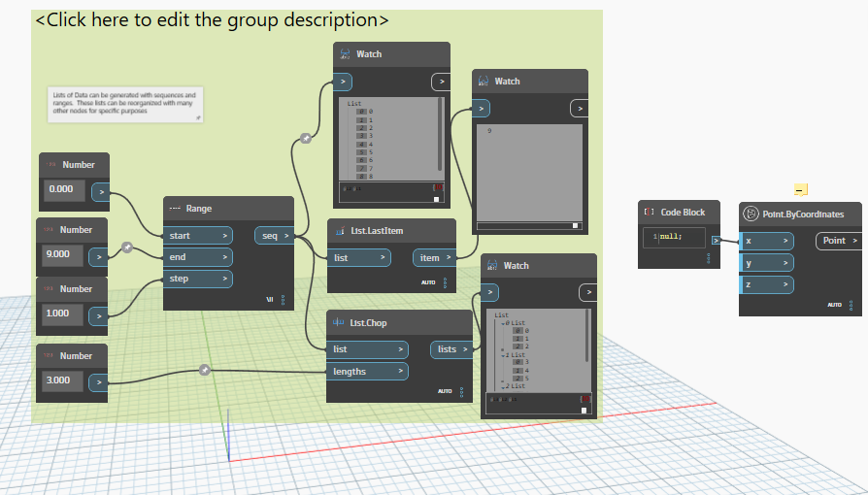Image resolution: width=868 pixels, height=495 pixels.
Task: Click the Code Block node icon
Action: click(650, 212)
